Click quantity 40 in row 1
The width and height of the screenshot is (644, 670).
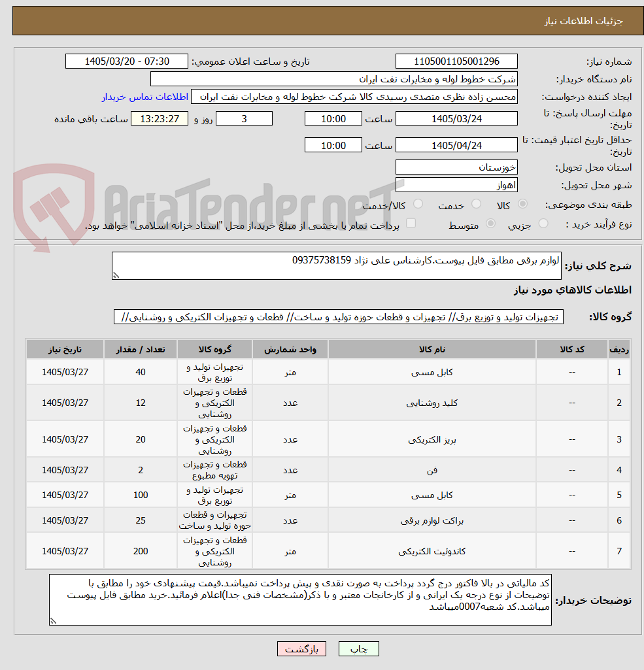tap(140, 372)
